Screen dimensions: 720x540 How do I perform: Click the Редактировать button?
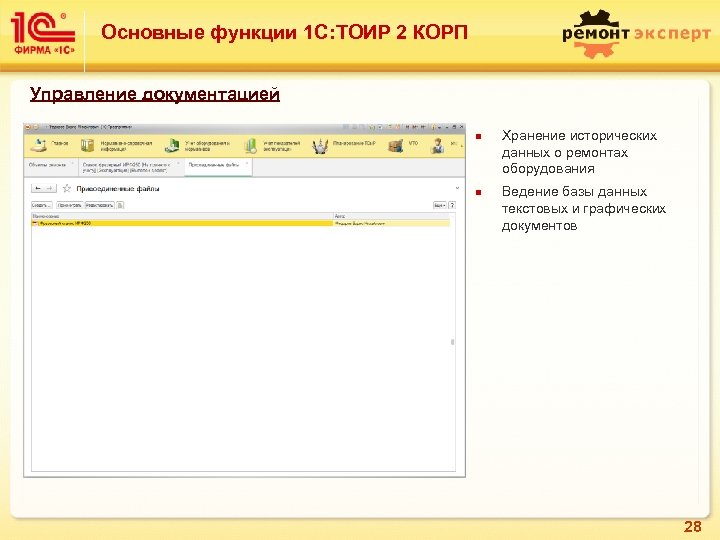pos(100,205)
